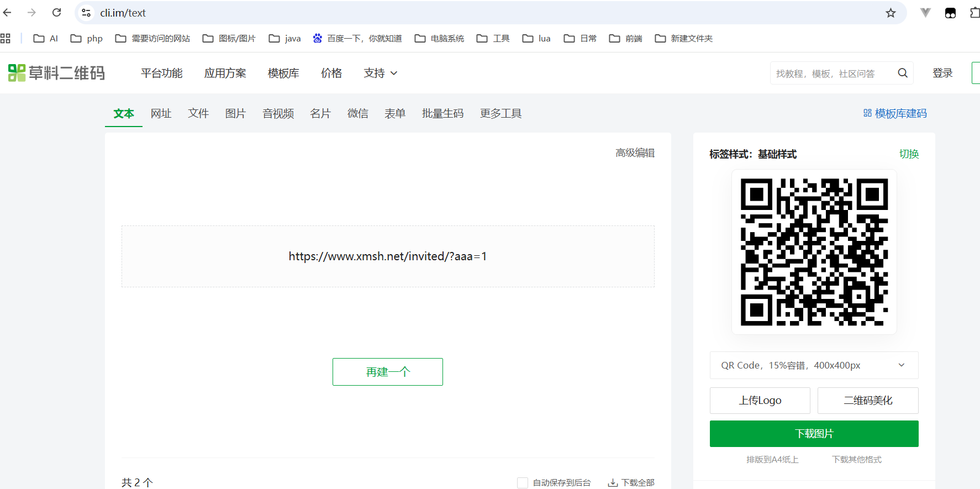This screenshot has width=980, height=489.
Task: Click the gray V extension icon
Action: (925, 13)
